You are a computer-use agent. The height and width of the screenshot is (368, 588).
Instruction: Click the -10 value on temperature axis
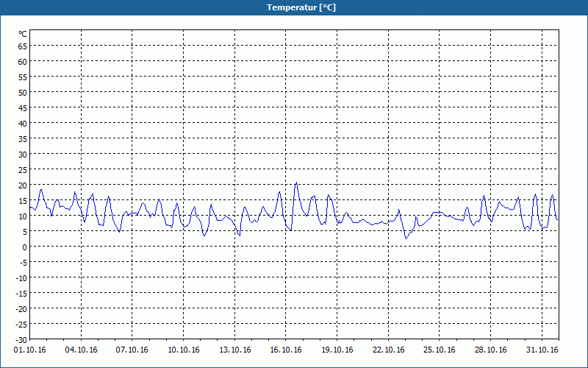21,278
